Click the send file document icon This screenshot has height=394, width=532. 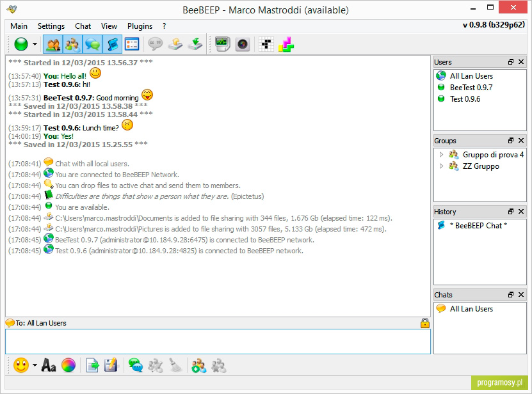92,365
